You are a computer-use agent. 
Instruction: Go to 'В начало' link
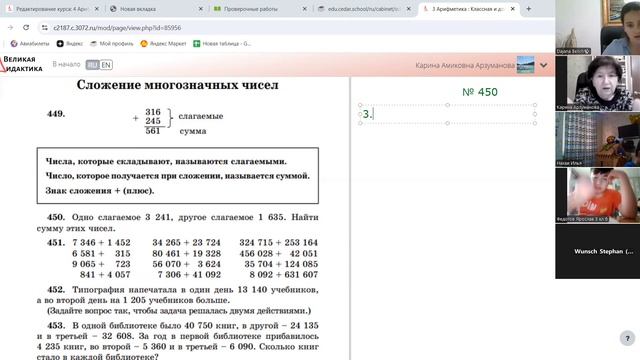(66, 64)
